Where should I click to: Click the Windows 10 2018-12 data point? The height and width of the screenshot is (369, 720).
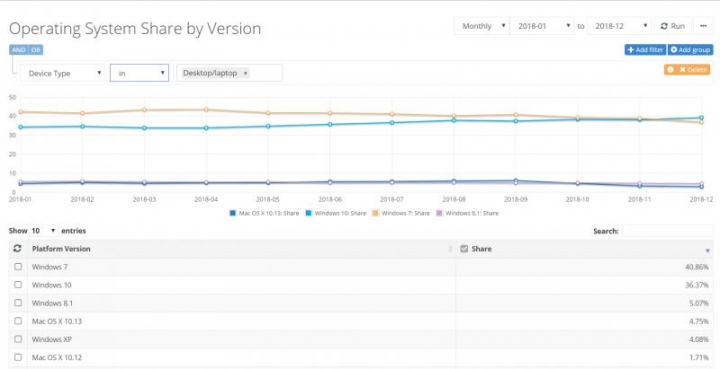click(x=701, y=118)
